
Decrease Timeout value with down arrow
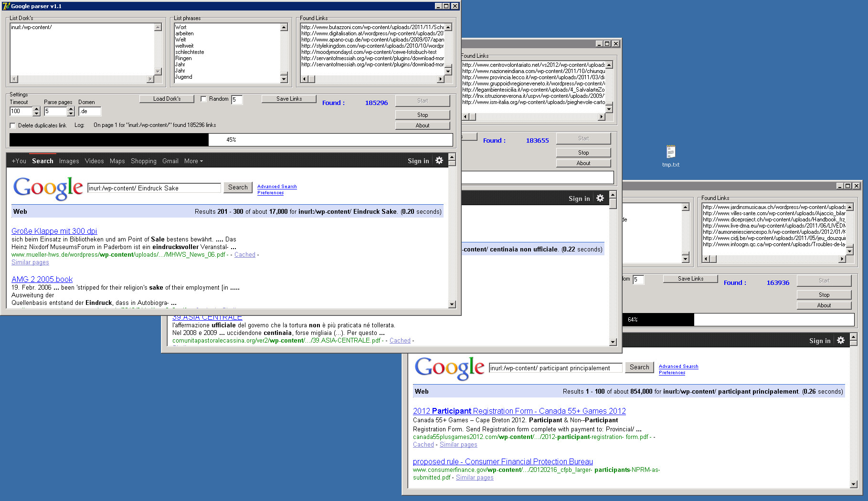point(36,114)
